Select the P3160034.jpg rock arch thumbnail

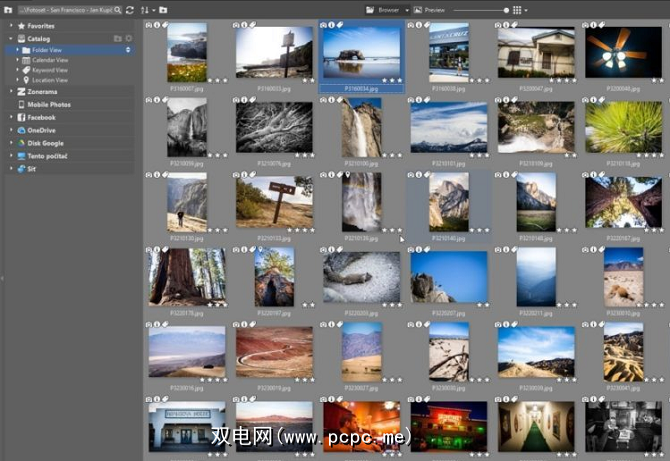(x=361, y=53)
